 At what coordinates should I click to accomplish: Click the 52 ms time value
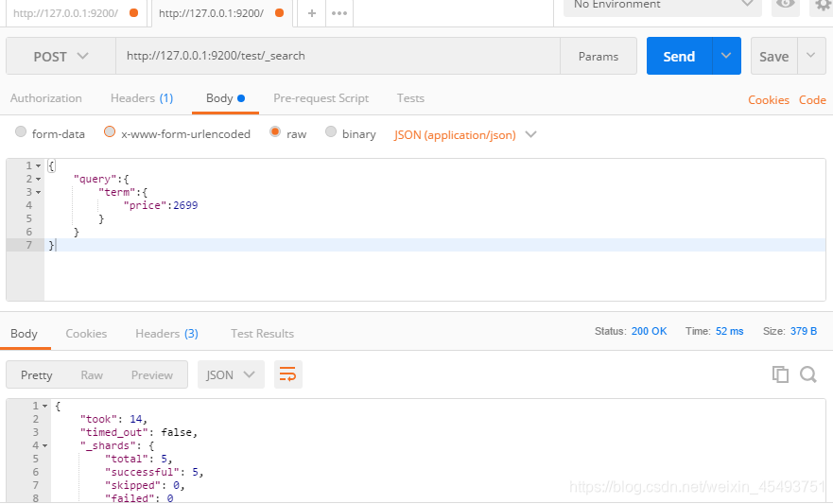(729, 331)
